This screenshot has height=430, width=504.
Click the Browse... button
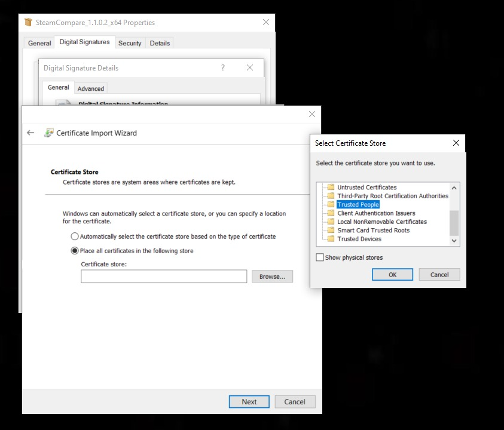272,277
